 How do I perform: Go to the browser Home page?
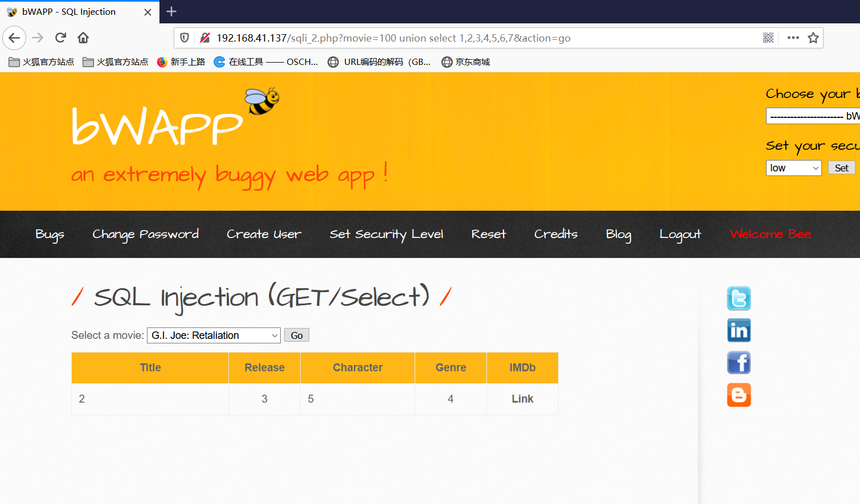pos(83,38)
